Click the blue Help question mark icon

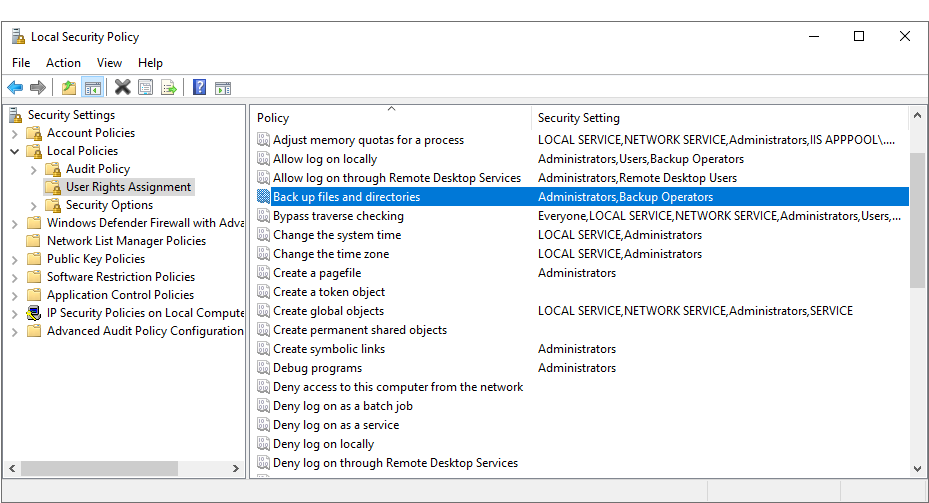(x=199, y=88)
